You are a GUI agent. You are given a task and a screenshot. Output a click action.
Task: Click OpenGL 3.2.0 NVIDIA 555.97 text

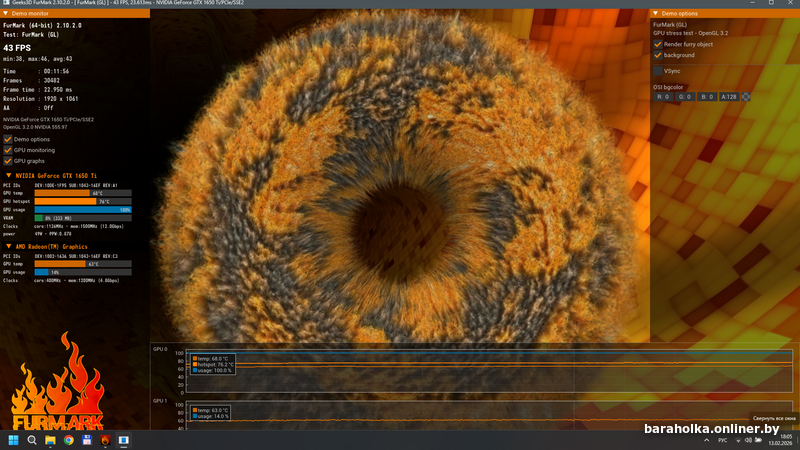click(x=35, y=127)
